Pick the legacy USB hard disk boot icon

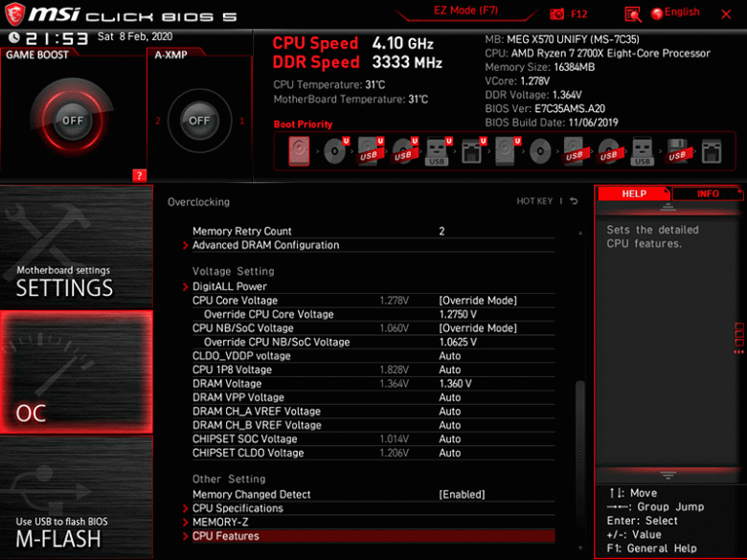[575, 151]
